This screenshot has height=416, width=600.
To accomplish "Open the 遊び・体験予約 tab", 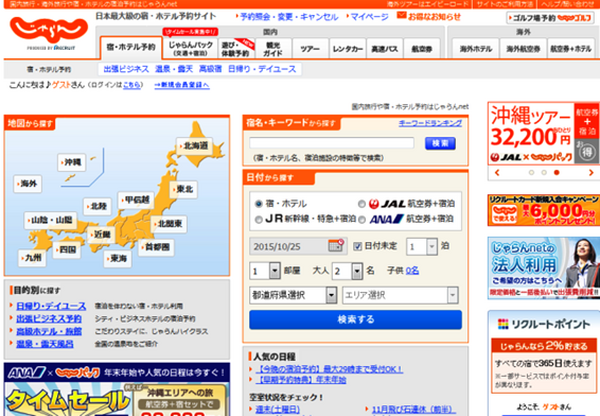I will pos(236,48).
